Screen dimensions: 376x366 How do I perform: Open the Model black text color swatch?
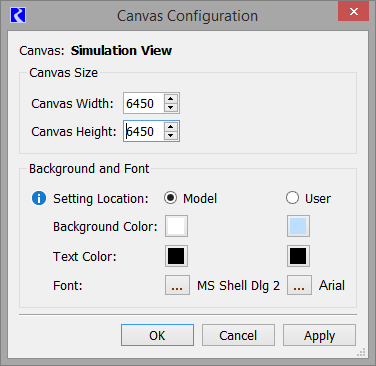pos(176,256)
